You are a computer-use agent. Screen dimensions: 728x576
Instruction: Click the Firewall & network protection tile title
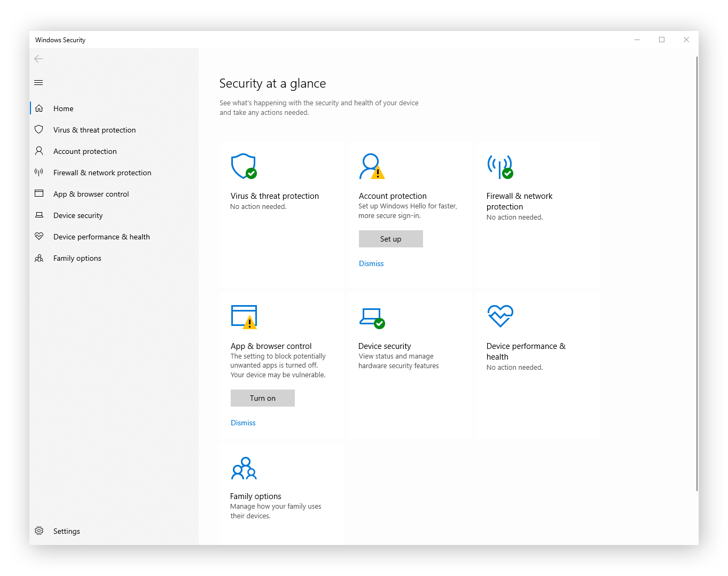pyautogui.click(x=519, y=201)
